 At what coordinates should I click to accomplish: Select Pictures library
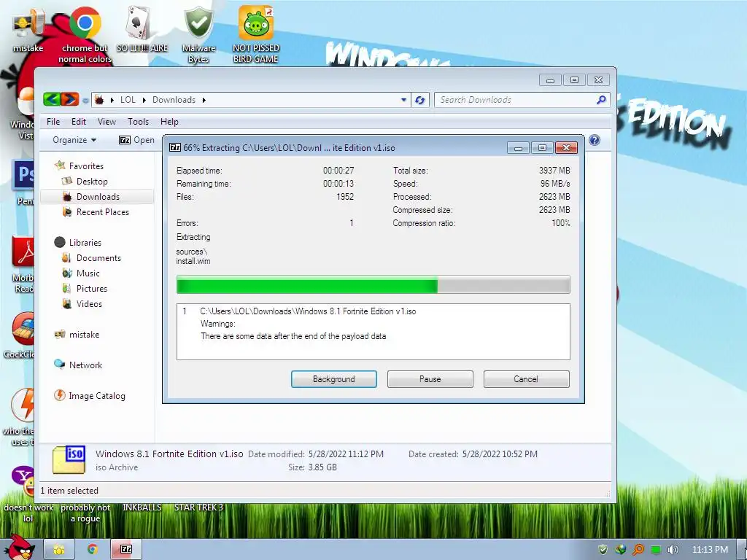pyautogui.click(x=91, y=288)
